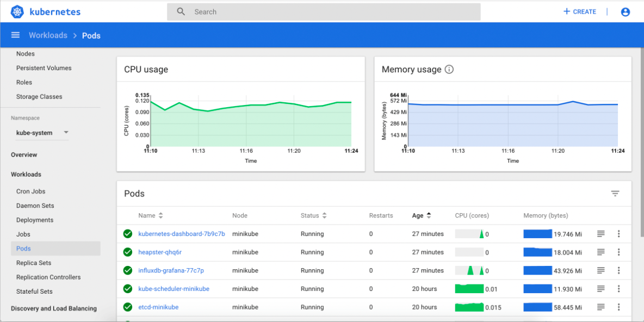
Task: View logs for kubernetes-dashboard-7b9c7b pod
Action: click(602, 234)
